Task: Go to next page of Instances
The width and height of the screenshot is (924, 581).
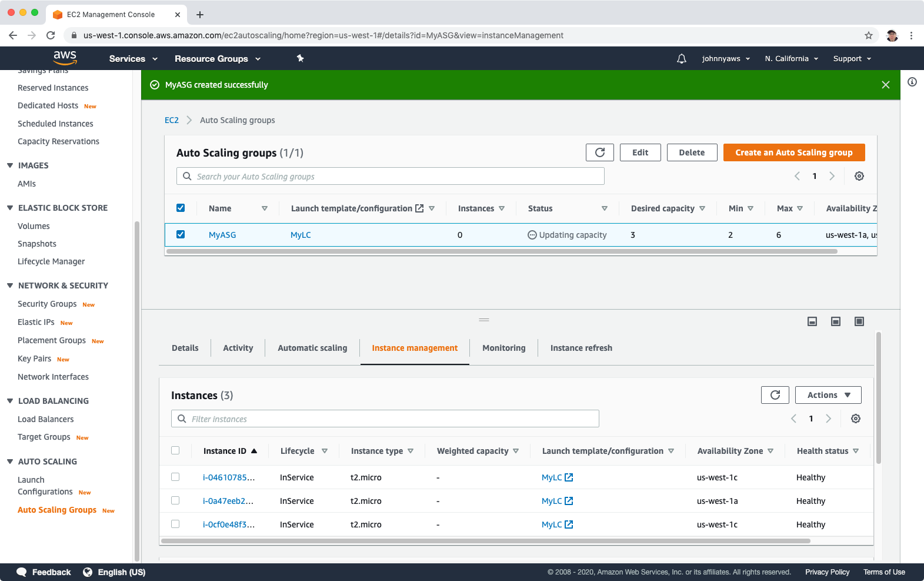Action: [x=828, y=419]
